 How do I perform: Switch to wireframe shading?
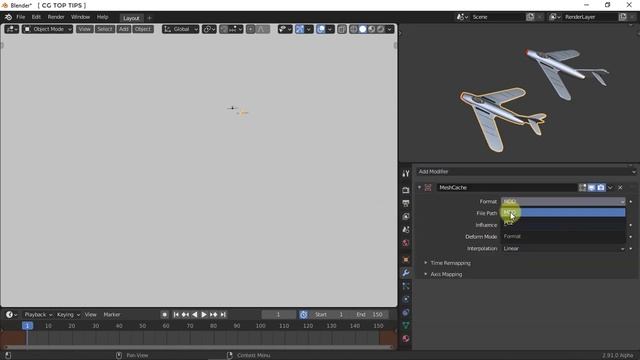pyautogui.click(x=353, y=29)
